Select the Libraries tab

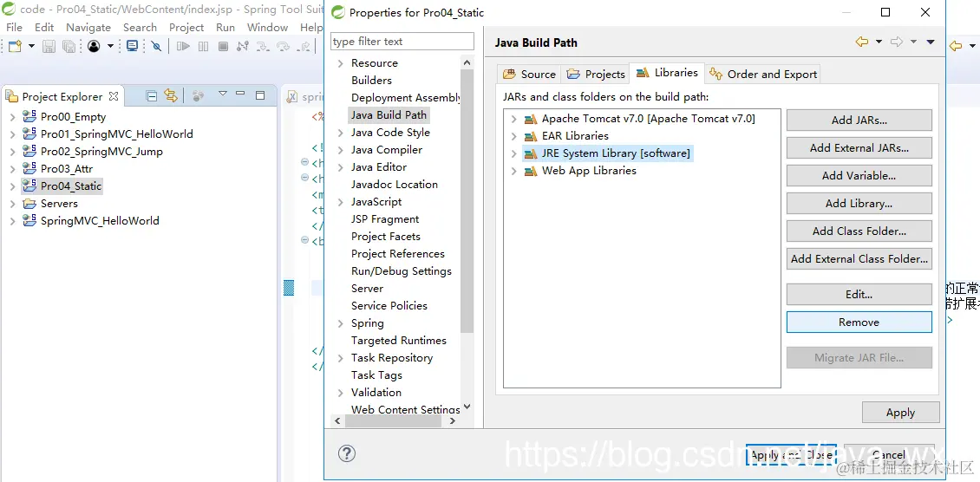pyautogui.click(x=667, y=73)
